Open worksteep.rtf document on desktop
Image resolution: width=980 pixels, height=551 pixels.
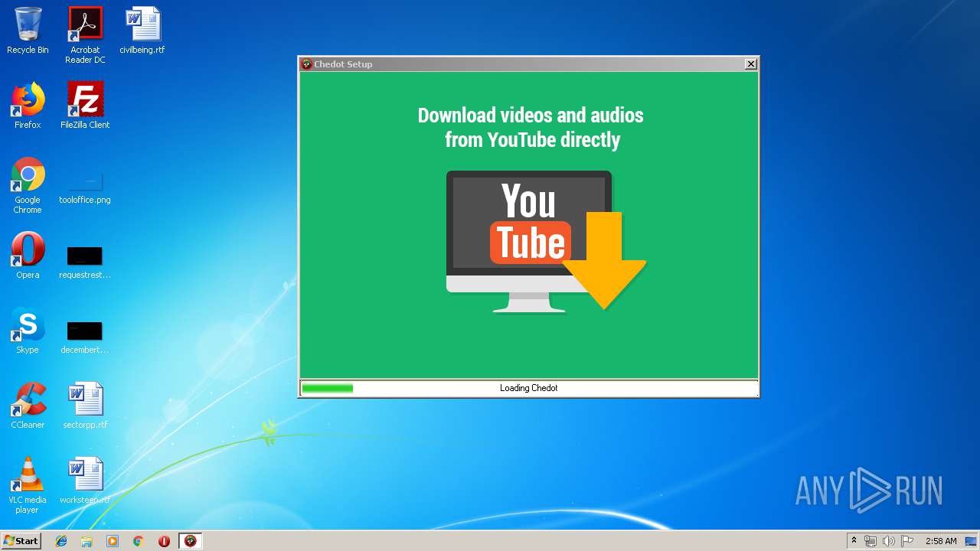pyautogui.click(x=85, y=481)
